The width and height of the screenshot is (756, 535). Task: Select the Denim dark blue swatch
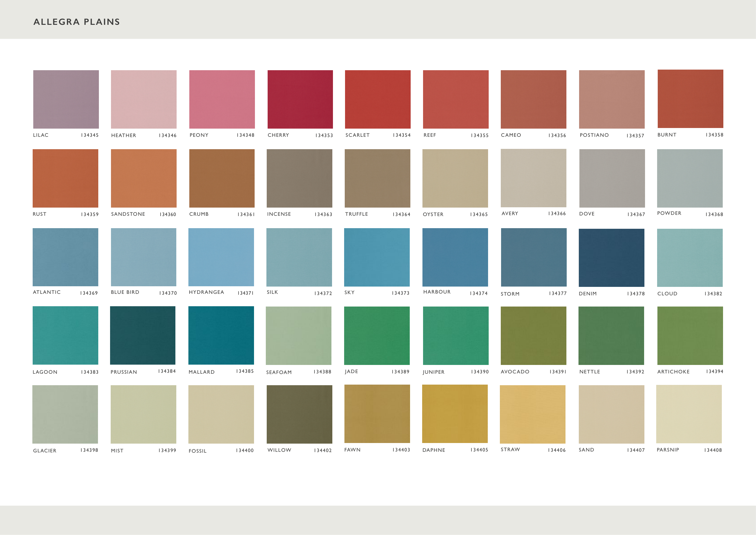611,258
